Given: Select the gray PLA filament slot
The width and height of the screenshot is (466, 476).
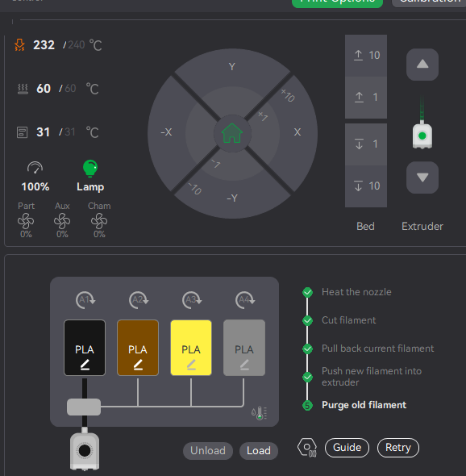Looking at the screenshot, I should click(244, 348).
